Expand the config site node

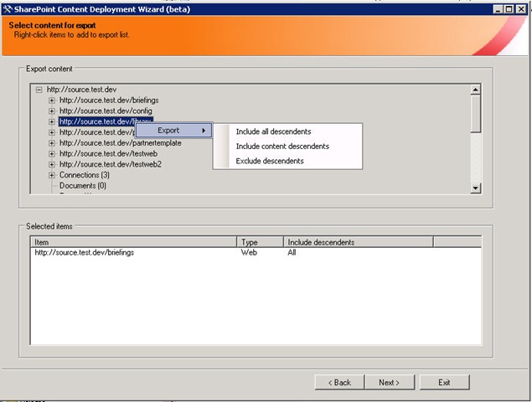(x=52, y=111)
